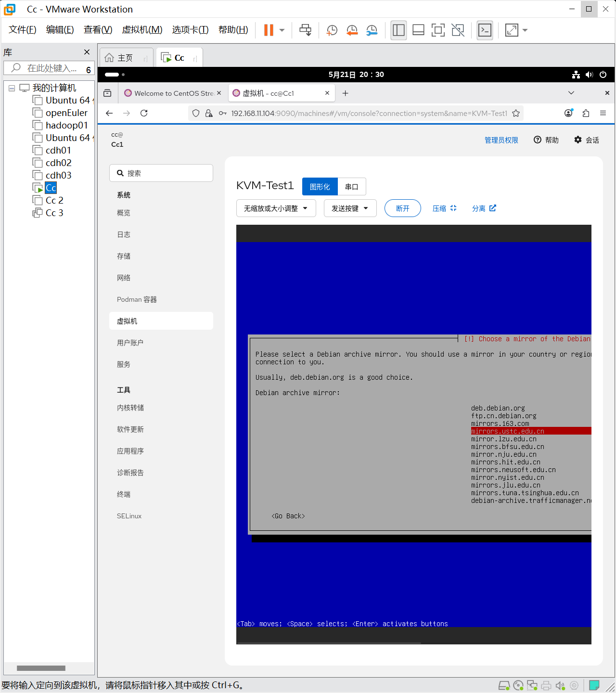Select mirrors.tuna.tsinghua.edu.cn mirror entry

(525, 493)
